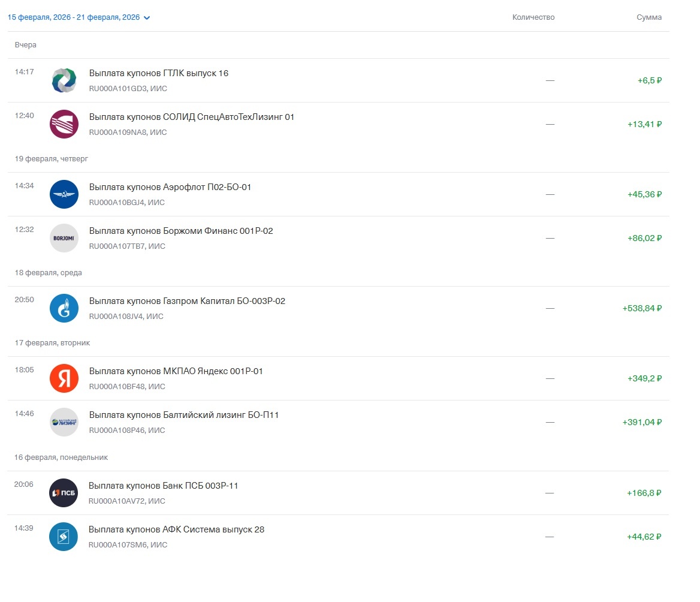
Task: Click ISIN text RU000A10BF48, ИИС
Action: point(127,386)
